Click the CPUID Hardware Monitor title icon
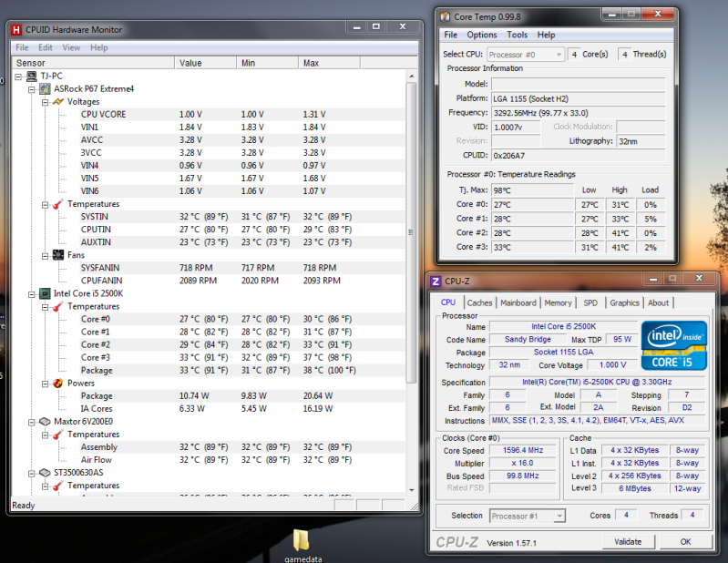Screen dimensions: 728x563 (x=16, y=30)
